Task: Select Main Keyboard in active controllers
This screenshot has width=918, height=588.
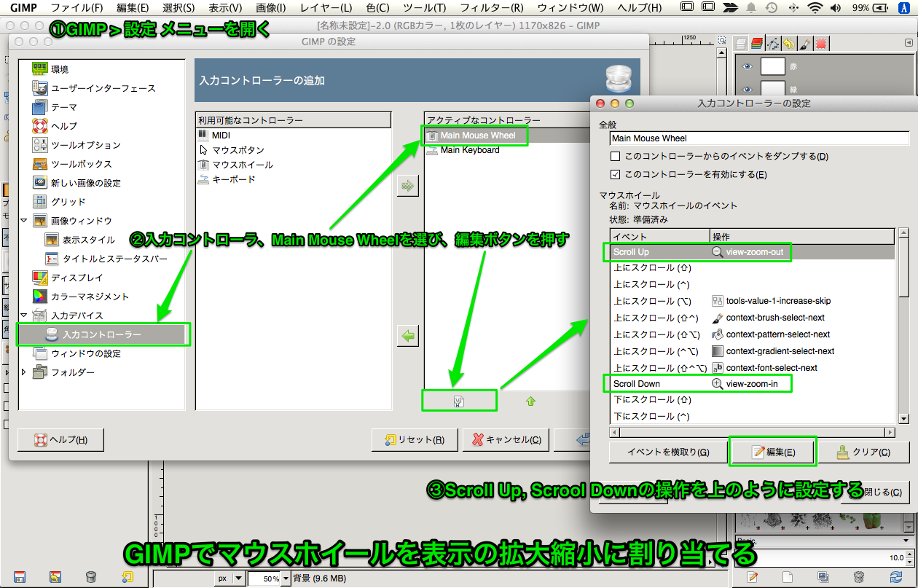Action: click(470, 150)
